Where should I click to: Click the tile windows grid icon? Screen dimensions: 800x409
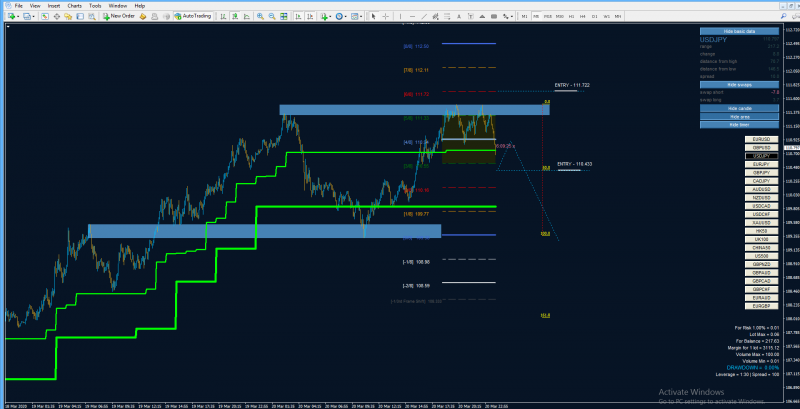pyautogui.click(x=284, y=16)
